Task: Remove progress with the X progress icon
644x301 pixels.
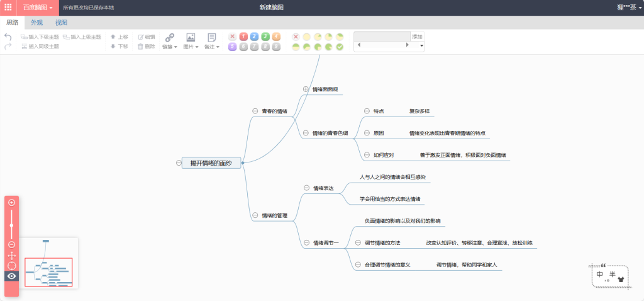Action: click(x=296, y=37)
